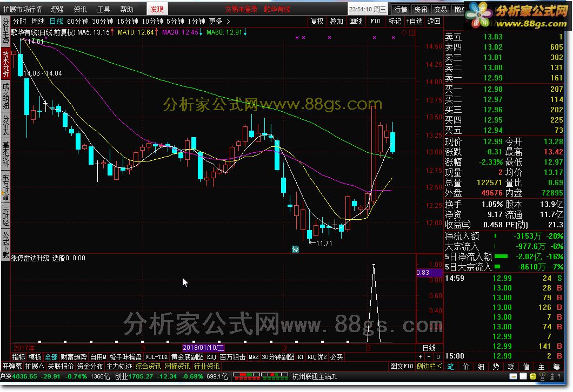Click the signal tower status bar icon
This screenshot has height=392, width=573.
pyautogui.click(x=542, y=376)
